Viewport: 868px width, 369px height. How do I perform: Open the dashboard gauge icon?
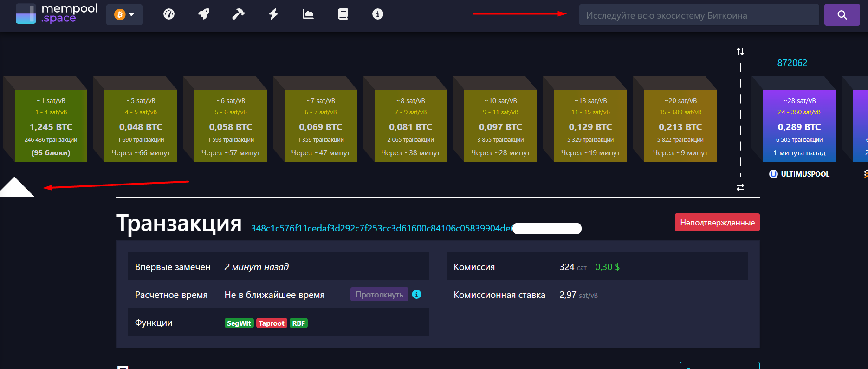coord(169,14)
